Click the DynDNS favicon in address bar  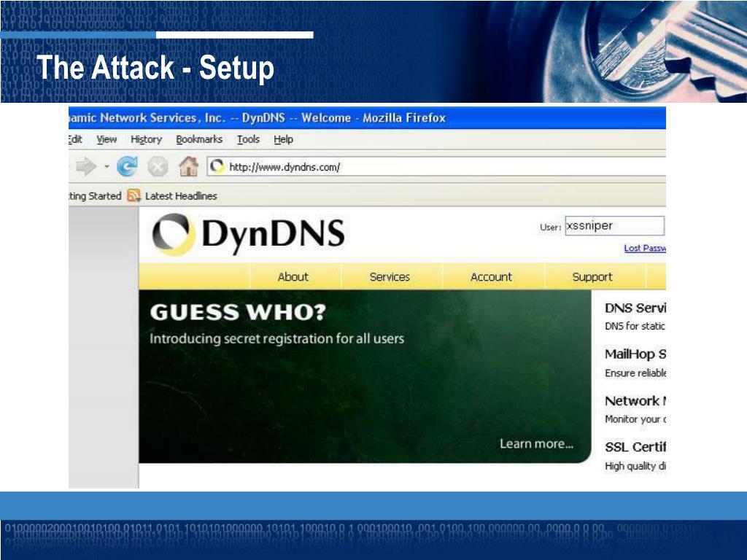coord(217,167)
